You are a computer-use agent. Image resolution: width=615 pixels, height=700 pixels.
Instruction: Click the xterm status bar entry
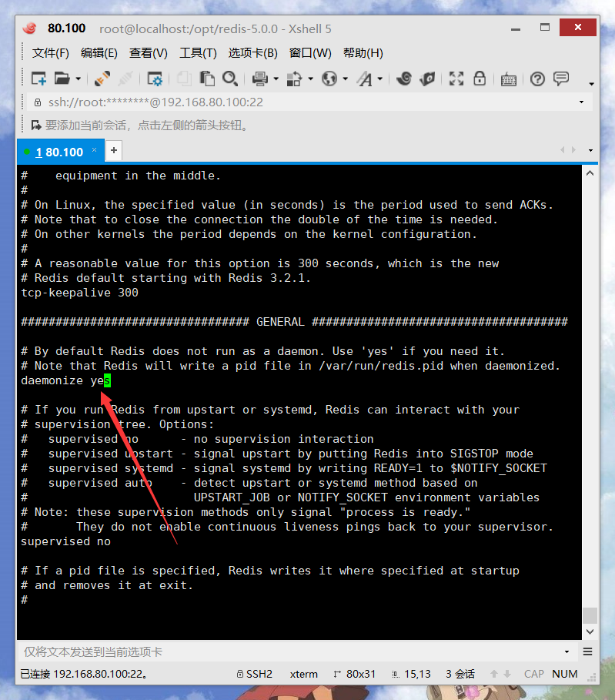pyautogui.click(x=303, y=674)
